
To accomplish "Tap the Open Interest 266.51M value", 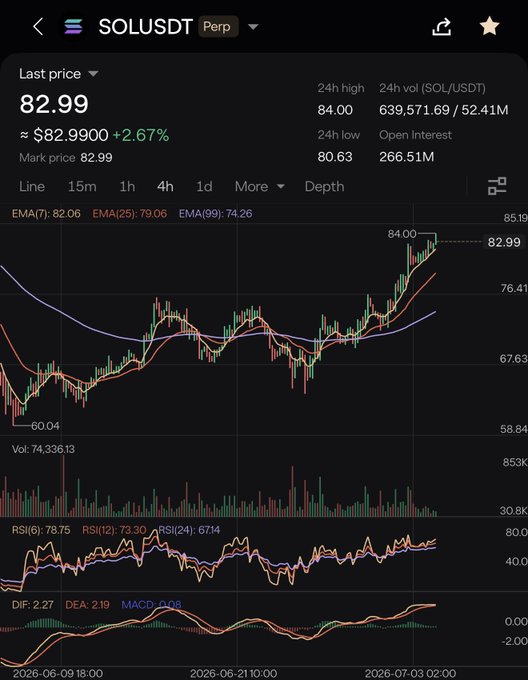I will click(x=406, y=157).
